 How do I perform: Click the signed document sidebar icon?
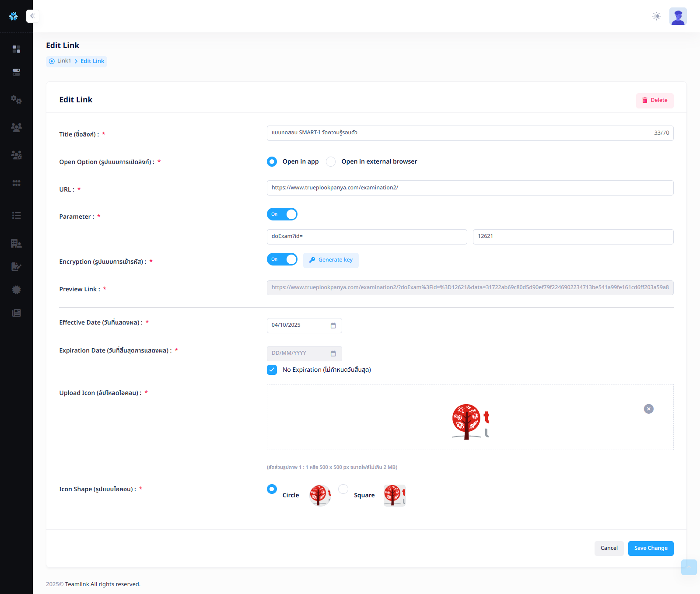point(16,266)
